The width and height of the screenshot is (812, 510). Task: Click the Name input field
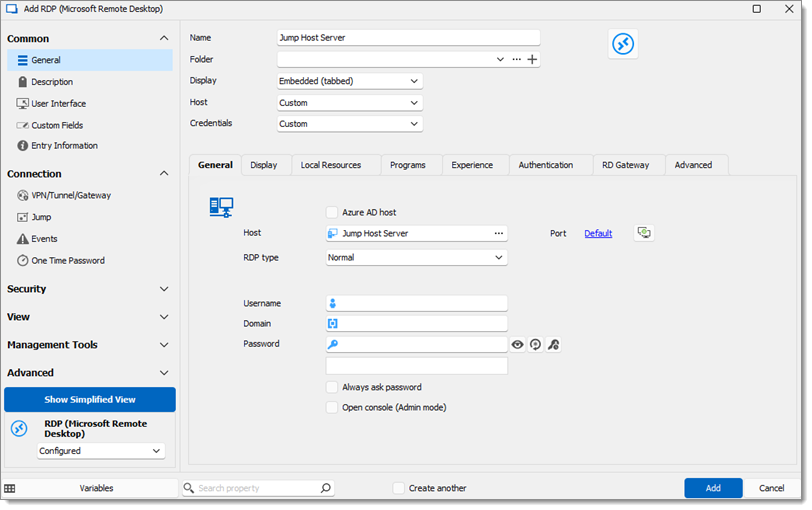(x=409, y=38)
